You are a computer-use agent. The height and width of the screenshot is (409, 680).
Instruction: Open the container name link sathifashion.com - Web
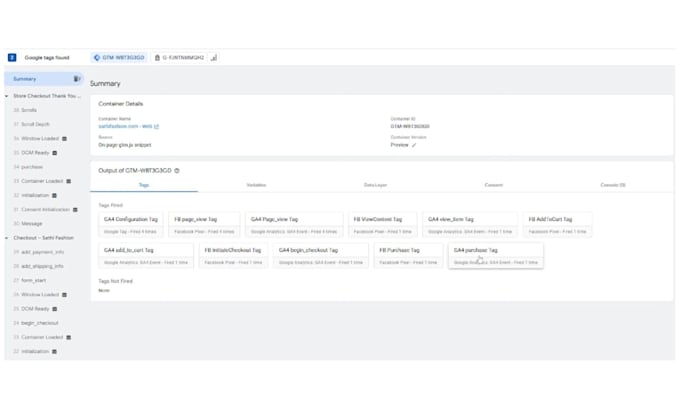point(125,126)
